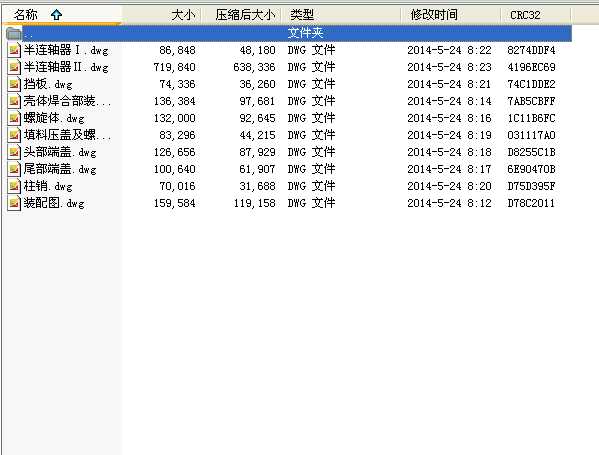
Task: Click the file icon for 壳体焊合部装
Action: tap(14, 101)
